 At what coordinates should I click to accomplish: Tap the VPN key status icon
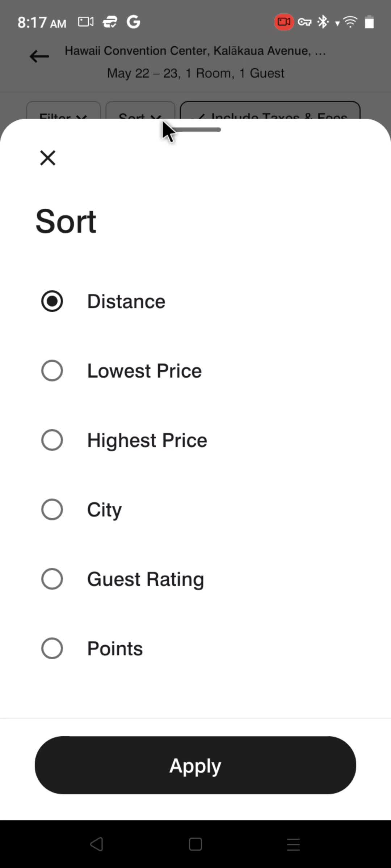coord(304,22)
